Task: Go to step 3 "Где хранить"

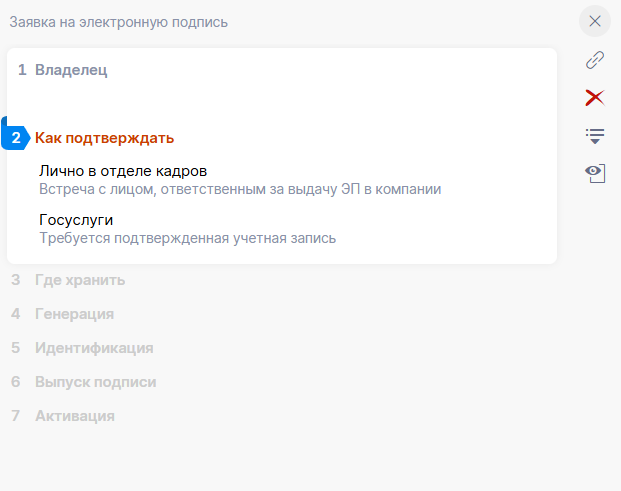Action: (x=80, y=280)
